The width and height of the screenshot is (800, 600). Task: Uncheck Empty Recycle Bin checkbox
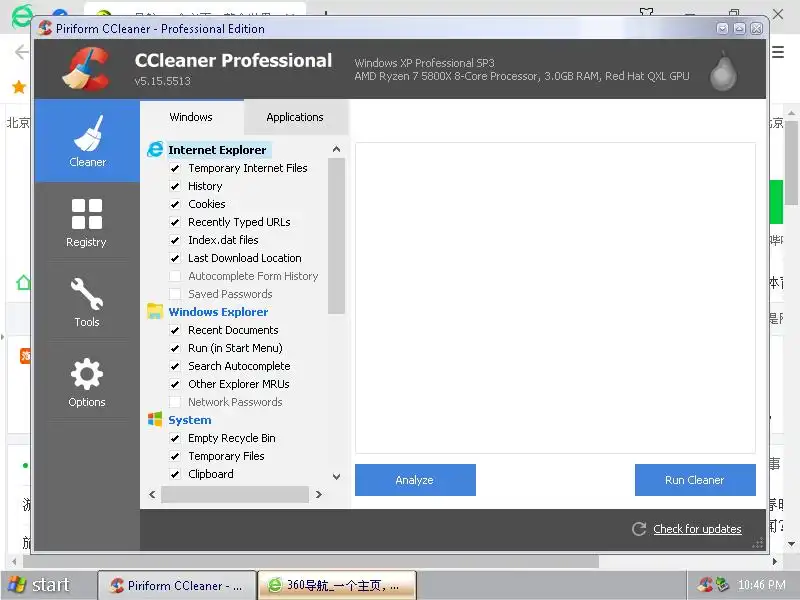pos(175,438)
